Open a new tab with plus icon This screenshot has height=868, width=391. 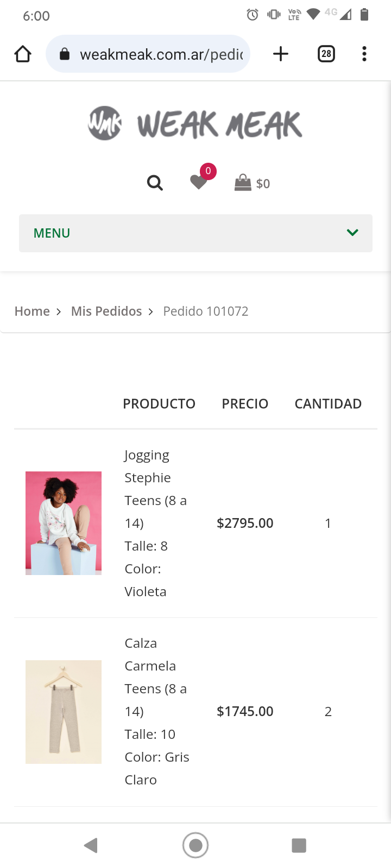coord(281,54)
